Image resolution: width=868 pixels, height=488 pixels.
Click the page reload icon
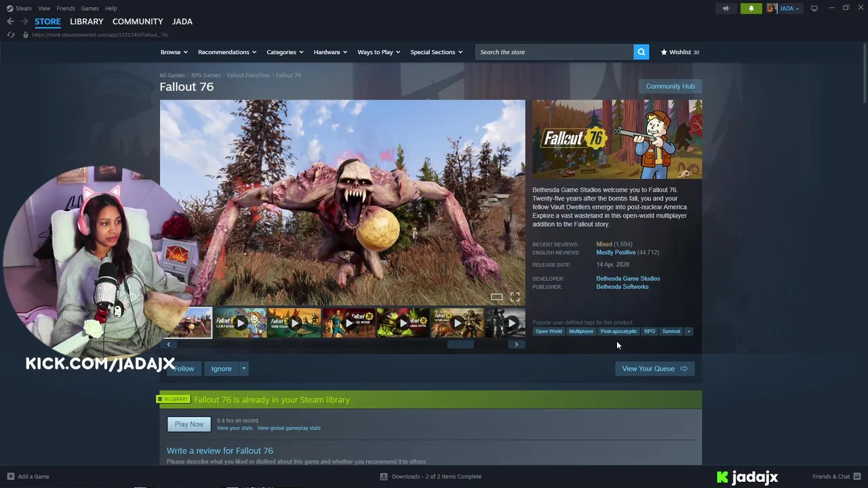coord(10,35)
